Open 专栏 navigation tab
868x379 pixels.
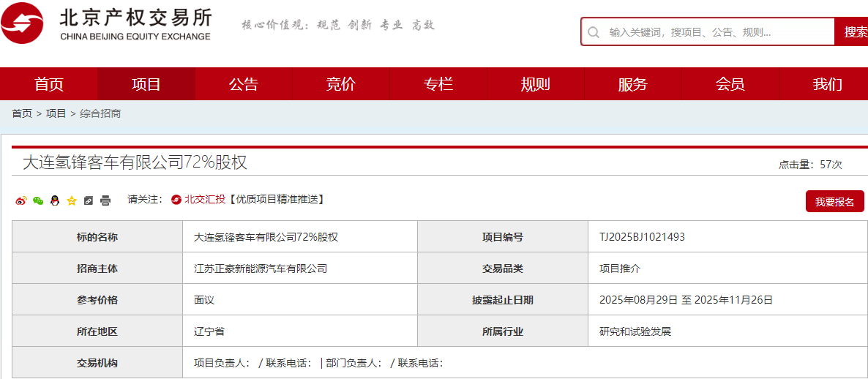[x=438, y=84]
